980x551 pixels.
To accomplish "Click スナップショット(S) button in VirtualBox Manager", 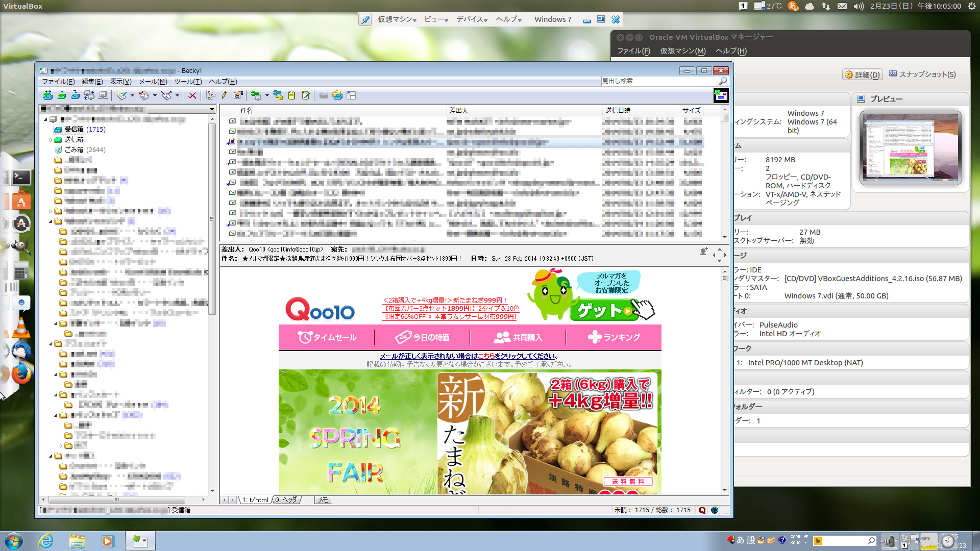I will coord(922,74).
